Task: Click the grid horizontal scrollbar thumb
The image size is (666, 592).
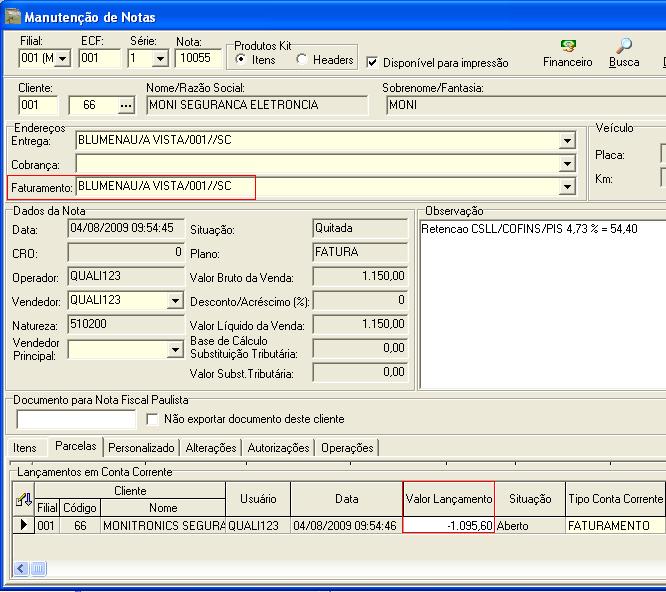Action: pos(38,569)
